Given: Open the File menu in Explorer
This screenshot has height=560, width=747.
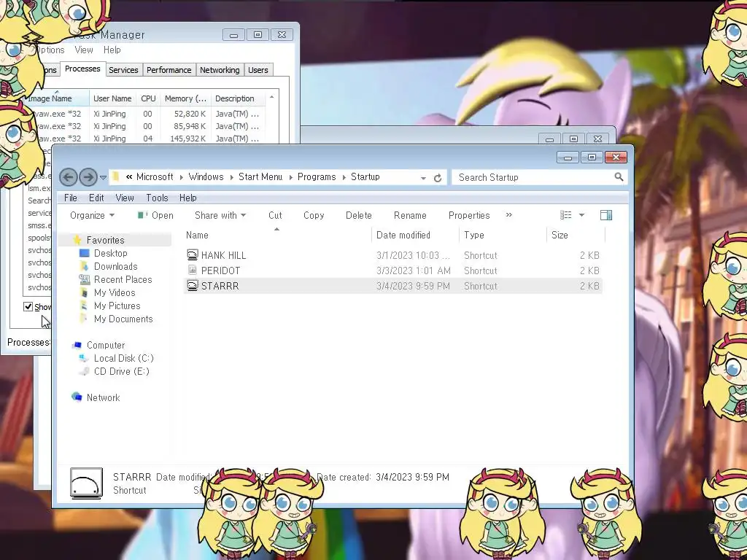Looking at the screenshot, I should (x=71, y=198).
